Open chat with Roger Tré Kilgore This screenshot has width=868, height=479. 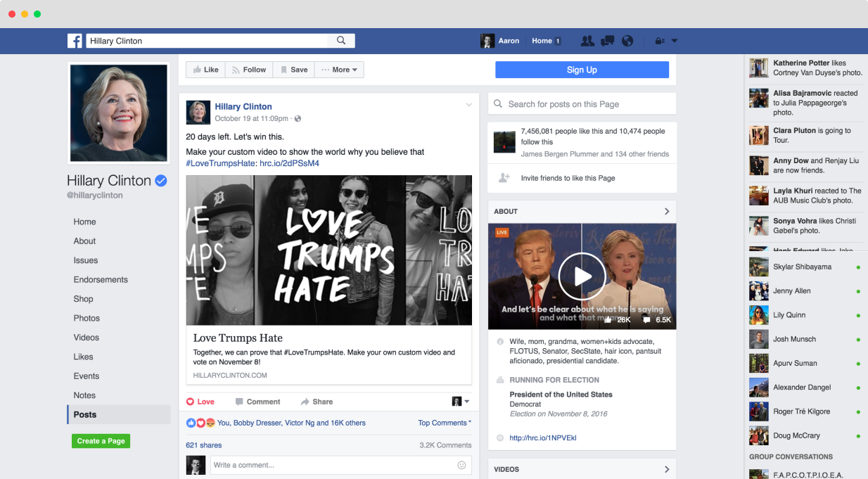[x=805, y=411]
